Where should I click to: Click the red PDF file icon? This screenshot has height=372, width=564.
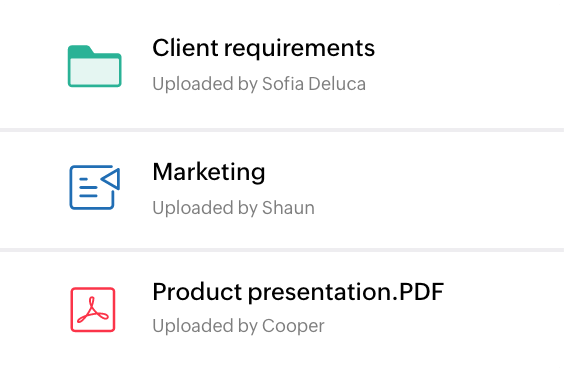coord(93,309)
